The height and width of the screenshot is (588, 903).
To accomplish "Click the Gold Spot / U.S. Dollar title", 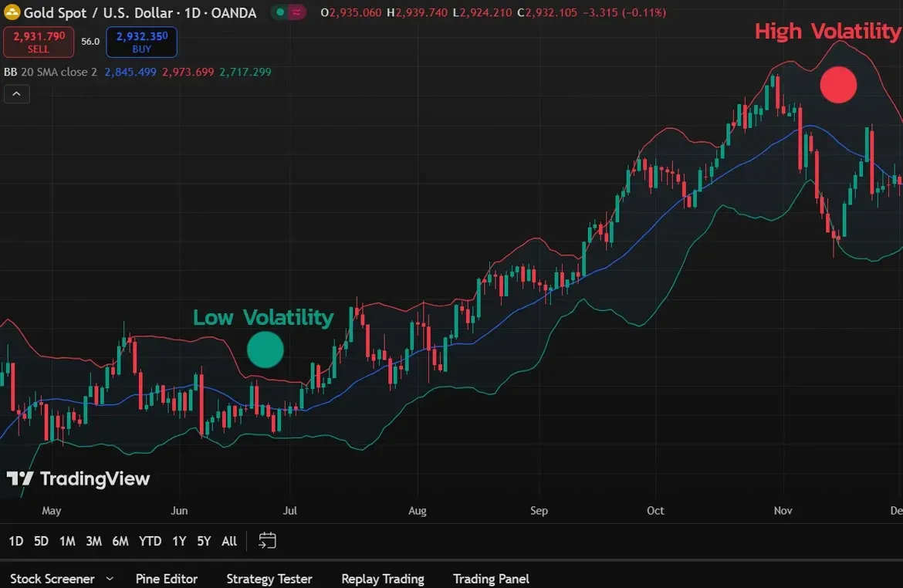I will click(140, 12).
